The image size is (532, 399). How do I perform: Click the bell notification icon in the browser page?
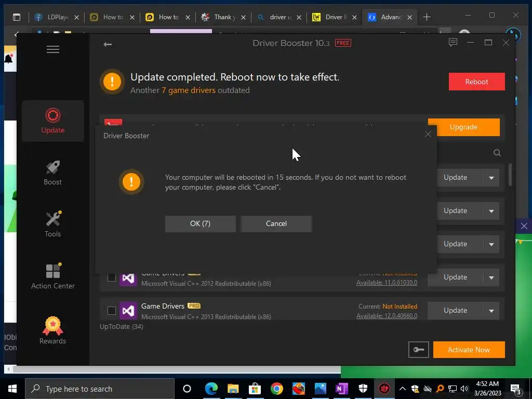point(8,59)
